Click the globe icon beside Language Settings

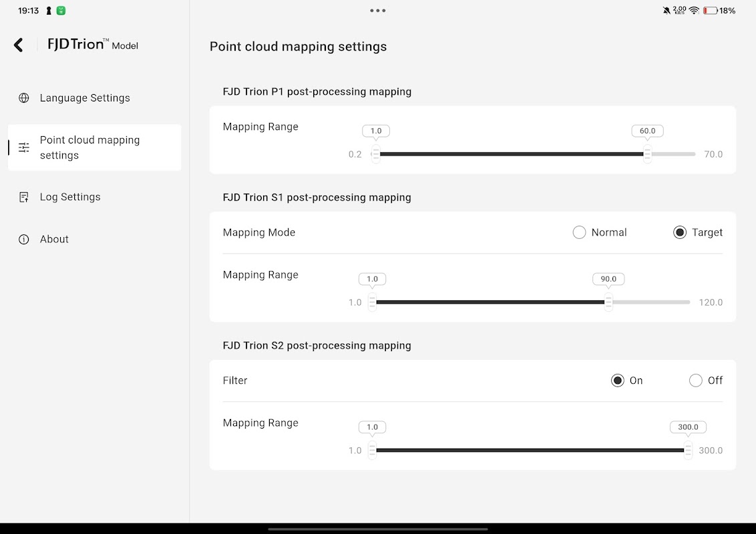click(24, 98)
